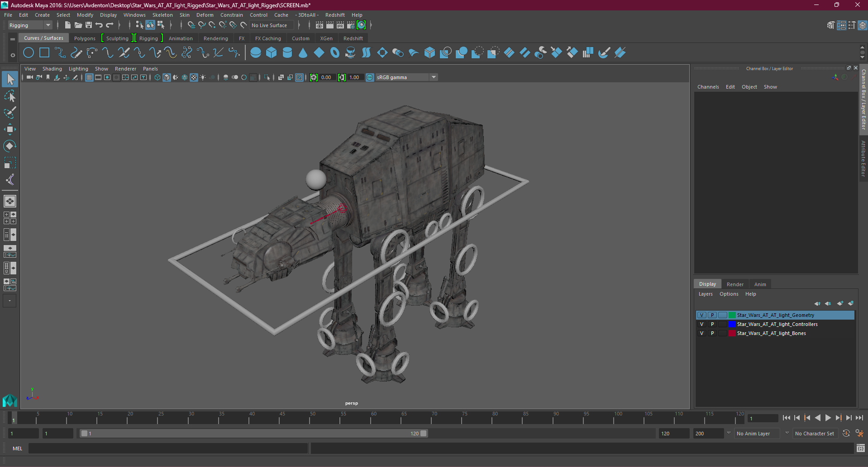Screen dimensions: 868x467
Task: Click the NURBS square shelf icon
Action: (44, 53)
